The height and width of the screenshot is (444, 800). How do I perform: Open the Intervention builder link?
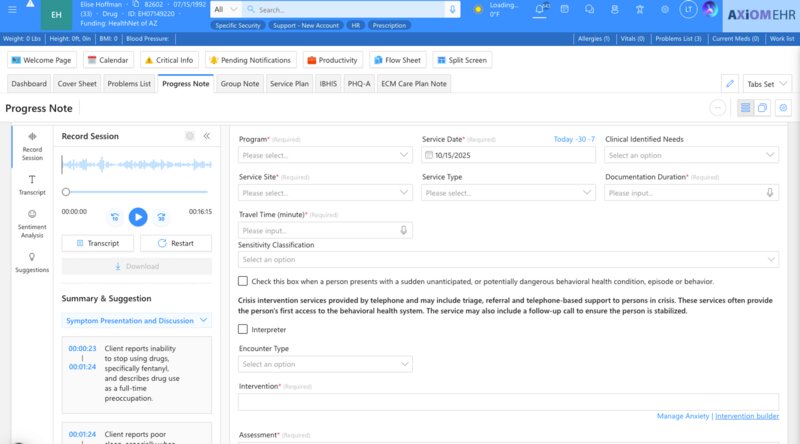[x=747, y=416]
